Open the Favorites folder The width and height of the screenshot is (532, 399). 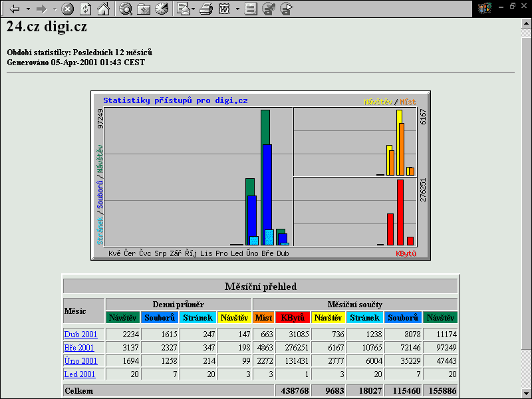[x=144, y=9]
